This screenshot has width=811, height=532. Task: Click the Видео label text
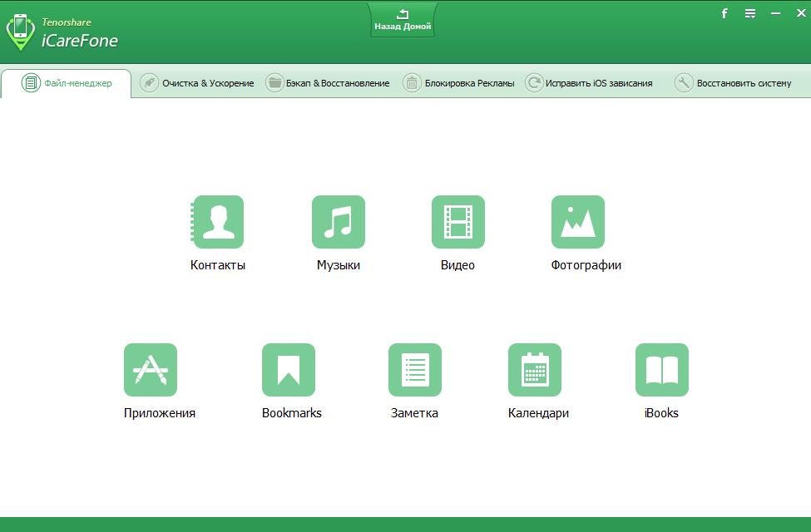(x=457, y=265)
